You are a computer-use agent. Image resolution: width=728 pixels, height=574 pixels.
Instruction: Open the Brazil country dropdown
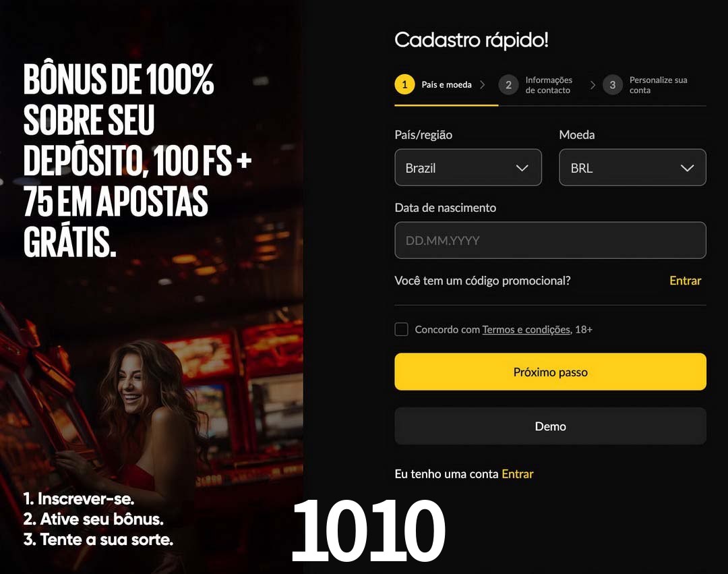[x=468, y=168]
